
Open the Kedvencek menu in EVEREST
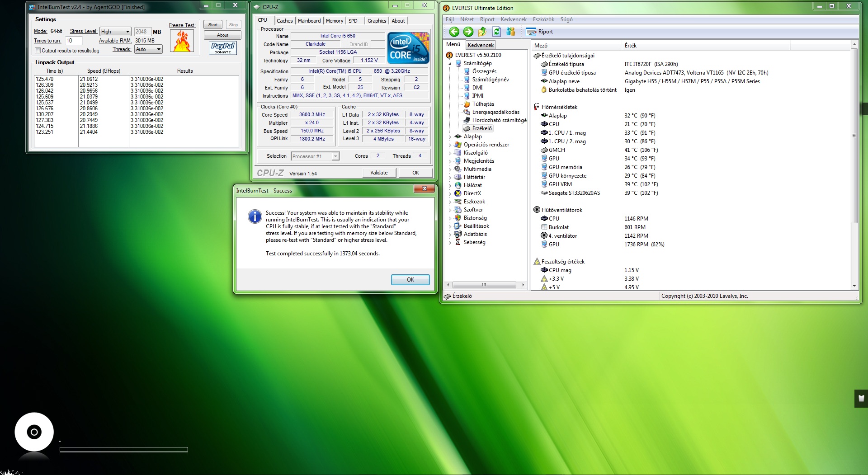tap(514, 19)
